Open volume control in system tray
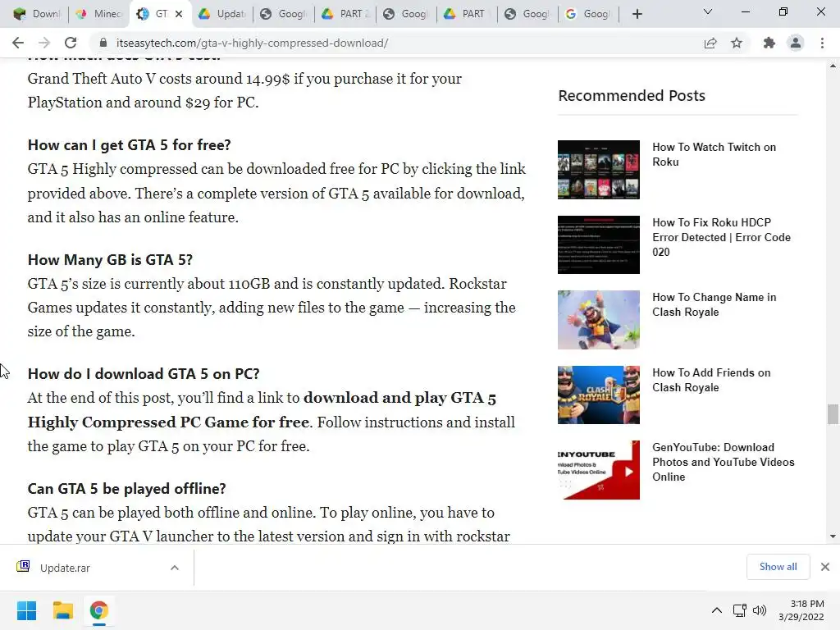The height and width of the screenshot is (630, 840). click(760, 610)
